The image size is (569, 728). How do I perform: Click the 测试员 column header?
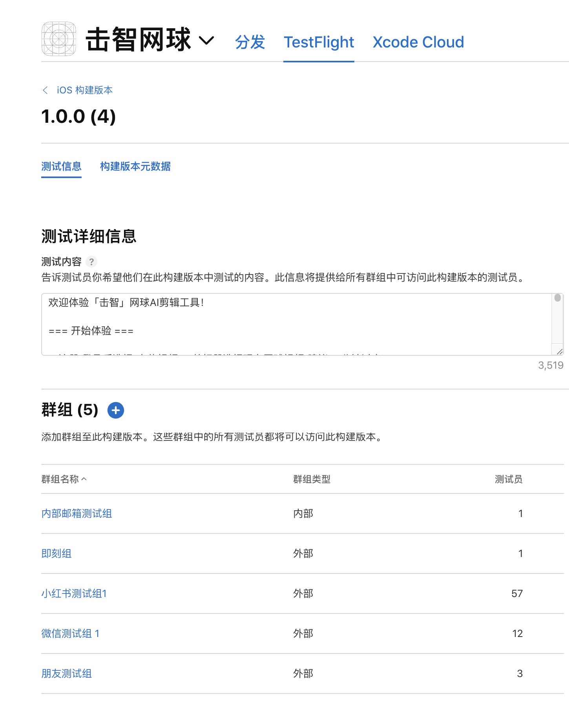coord(509,479)
